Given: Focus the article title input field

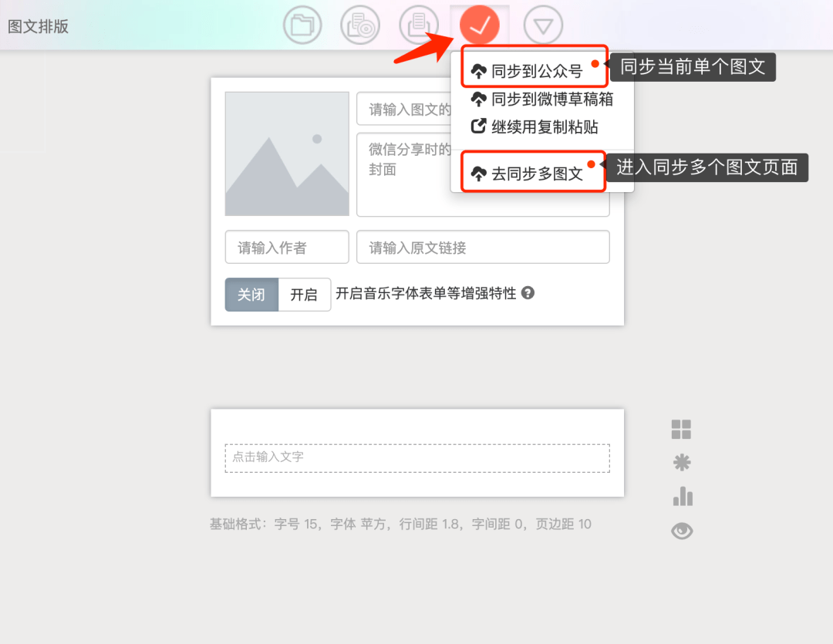Looking at the screenshot, I should coord(403,109).
